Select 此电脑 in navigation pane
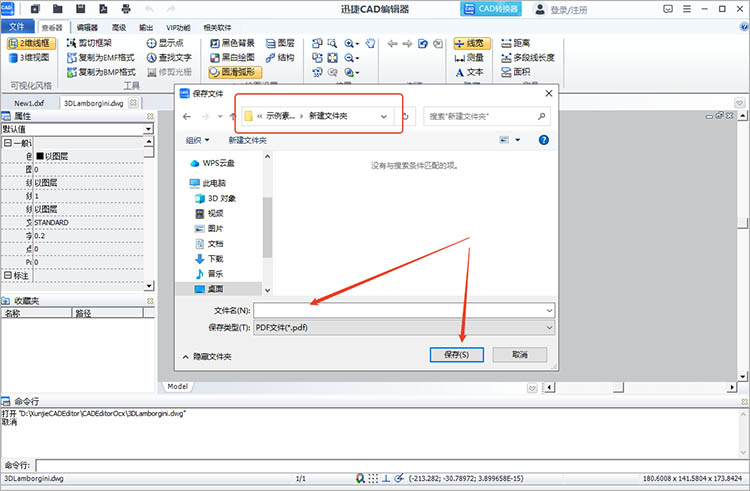750x491 pixels. point(208,183)
